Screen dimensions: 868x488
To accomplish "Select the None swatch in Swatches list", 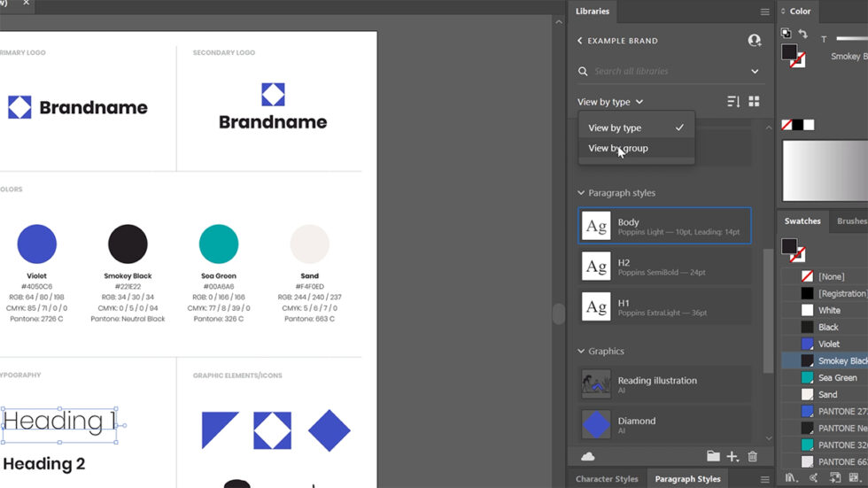I will [x=825, y=276].
